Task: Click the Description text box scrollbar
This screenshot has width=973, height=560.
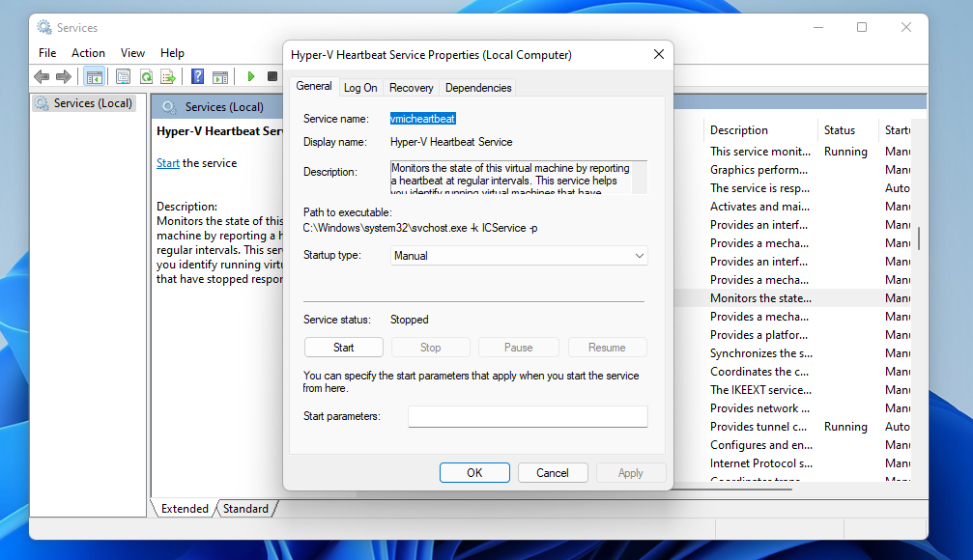Action: point(639,178)
